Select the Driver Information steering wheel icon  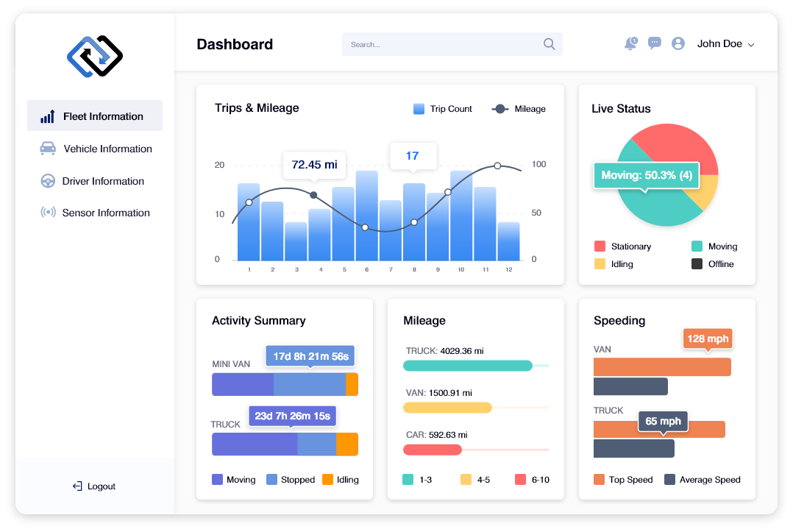click(48, 180)
